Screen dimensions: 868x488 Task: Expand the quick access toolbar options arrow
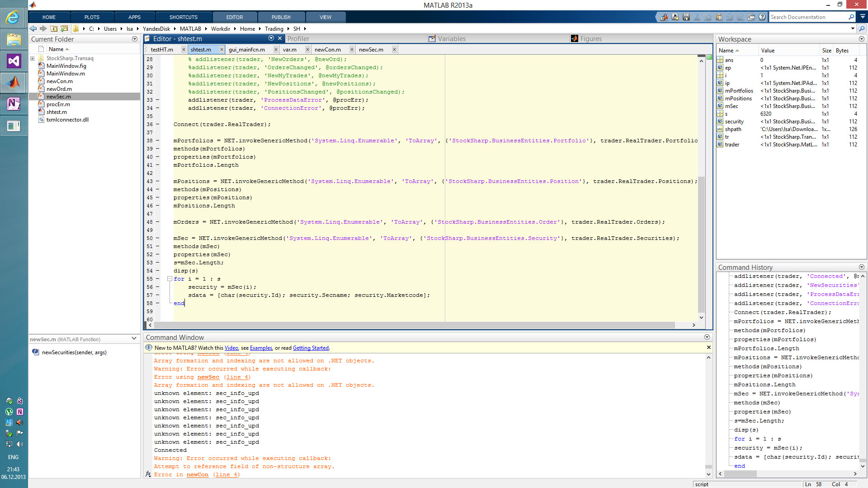pos(863,17)
